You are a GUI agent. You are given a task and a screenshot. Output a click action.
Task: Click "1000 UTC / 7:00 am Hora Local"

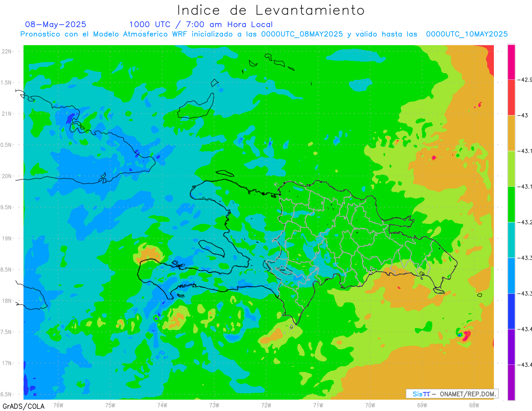point(201,25)
